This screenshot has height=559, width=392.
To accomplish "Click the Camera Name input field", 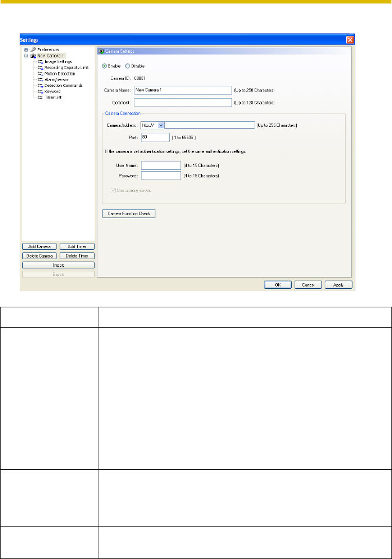I will click(183, 90).
